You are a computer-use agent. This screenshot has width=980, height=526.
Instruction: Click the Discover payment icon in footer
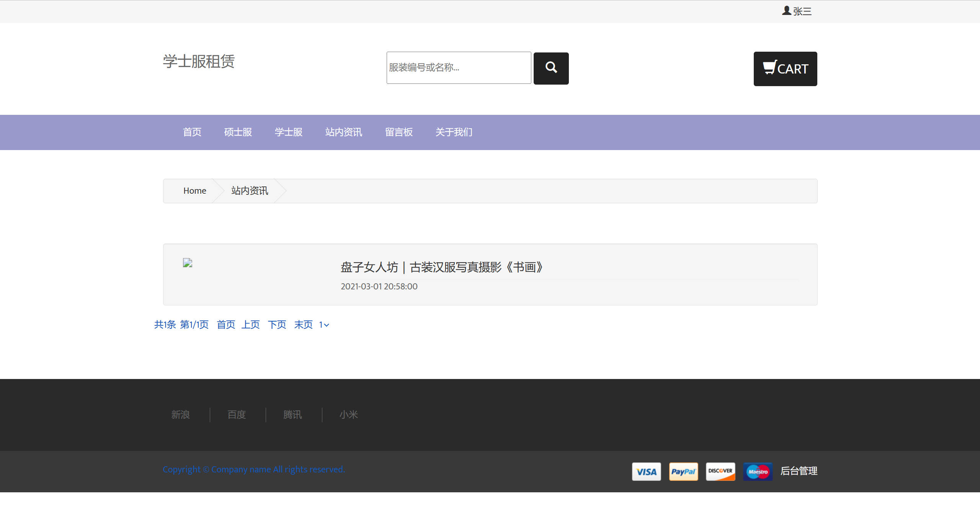(x=720, y=471)
